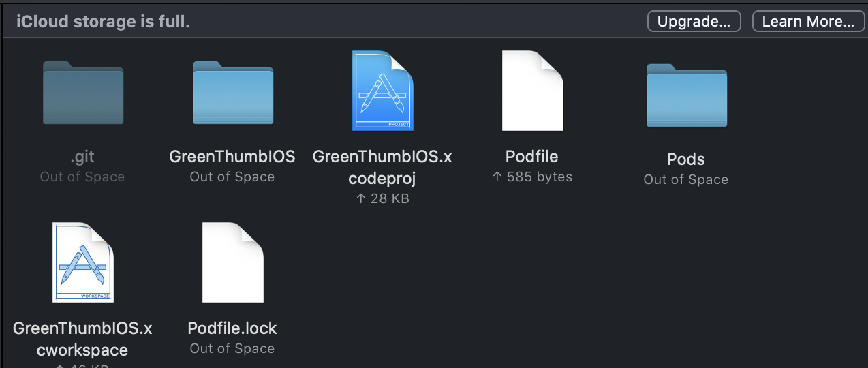Click 'Out of Space' under Pods
This screenshot has height=368, width=868.
click(x=686, y=180)
